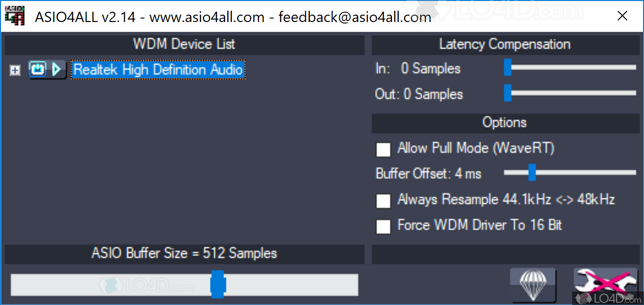
Task: Click the parachute load default settings icon
Action: [532, 284]
